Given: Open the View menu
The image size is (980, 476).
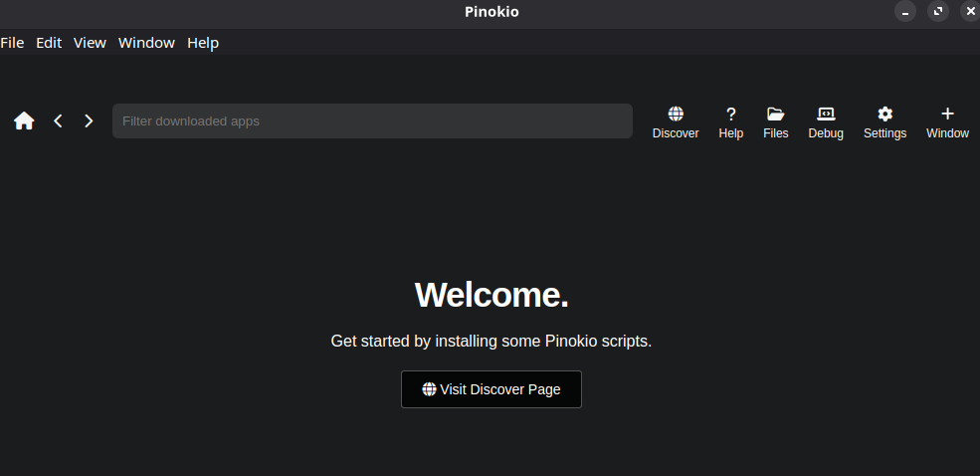Looking at the screenshot, I should tap(90, 43).
